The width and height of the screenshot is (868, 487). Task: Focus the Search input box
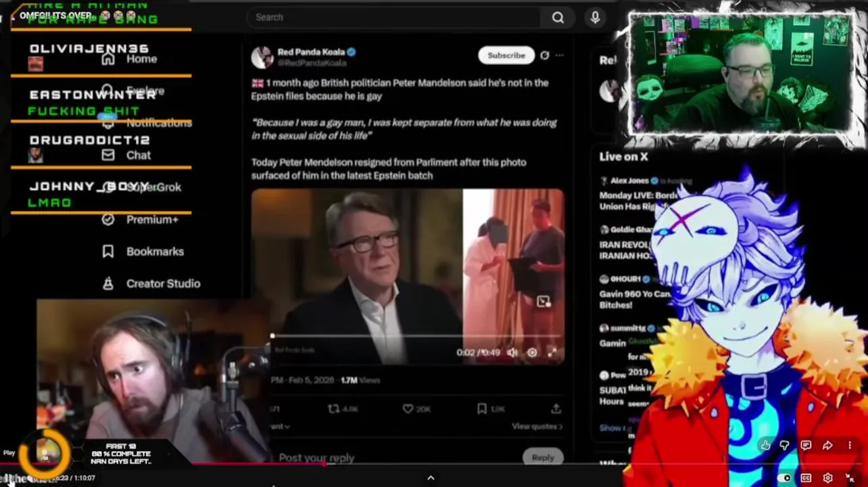(395, 18)
